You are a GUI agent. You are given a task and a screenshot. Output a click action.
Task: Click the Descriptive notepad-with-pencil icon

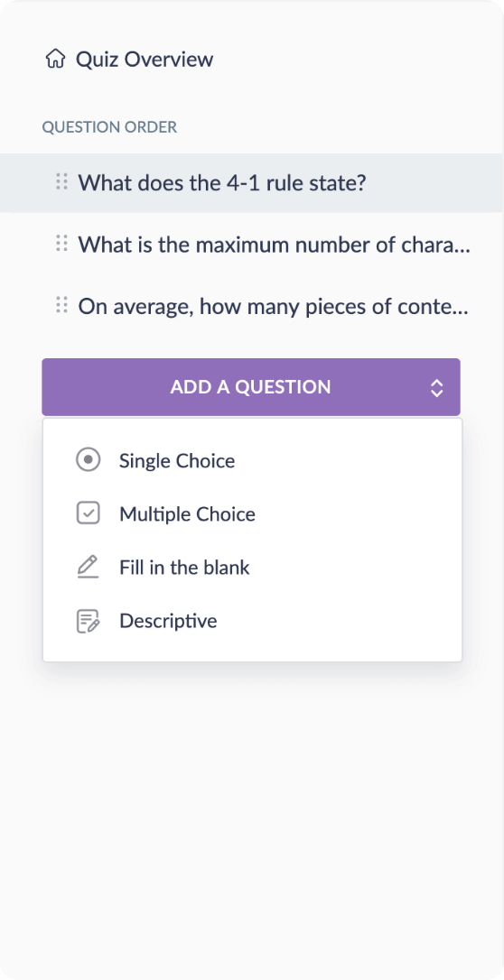pos(89,621)
